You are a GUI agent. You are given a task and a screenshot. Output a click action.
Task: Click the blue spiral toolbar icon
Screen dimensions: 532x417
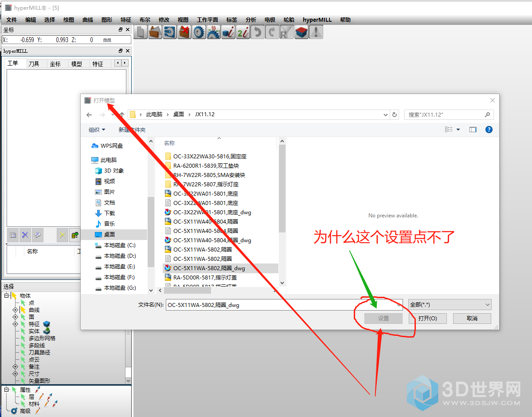170,32
